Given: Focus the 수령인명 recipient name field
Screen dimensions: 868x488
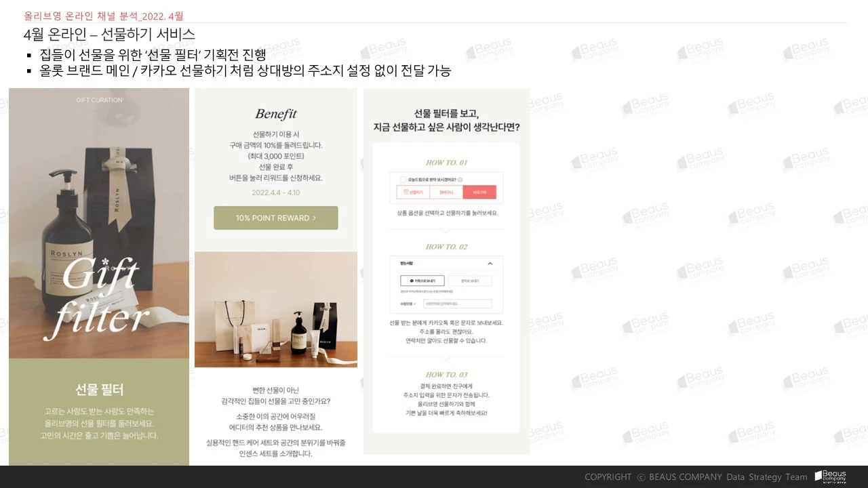Looking at the screenshot, I should click(458, 304).
